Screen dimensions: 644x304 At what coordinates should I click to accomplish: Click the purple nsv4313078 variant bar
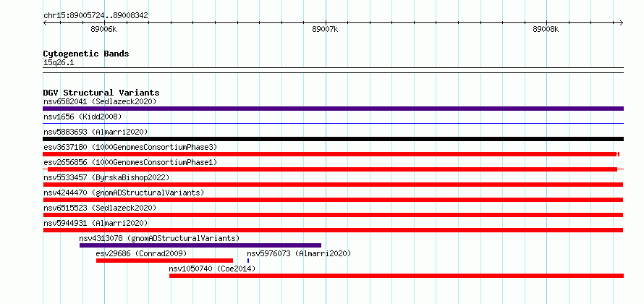200,245
